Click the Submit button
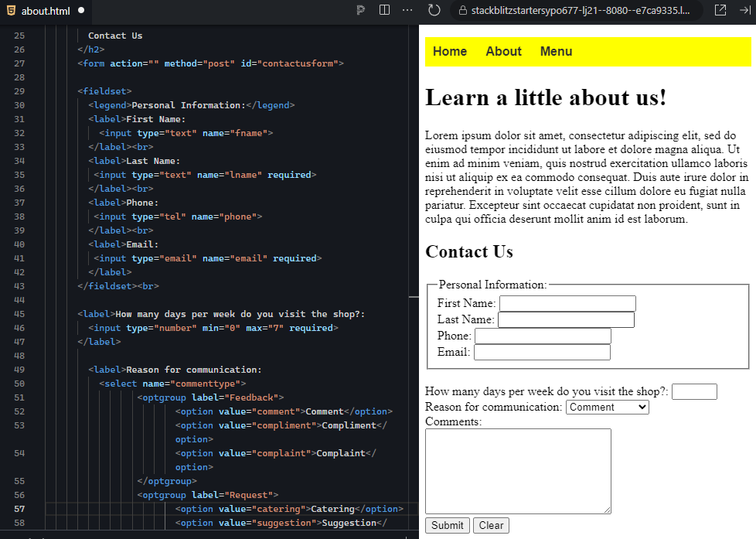Viewport: 756px width, 539px height. pos(447,525)
